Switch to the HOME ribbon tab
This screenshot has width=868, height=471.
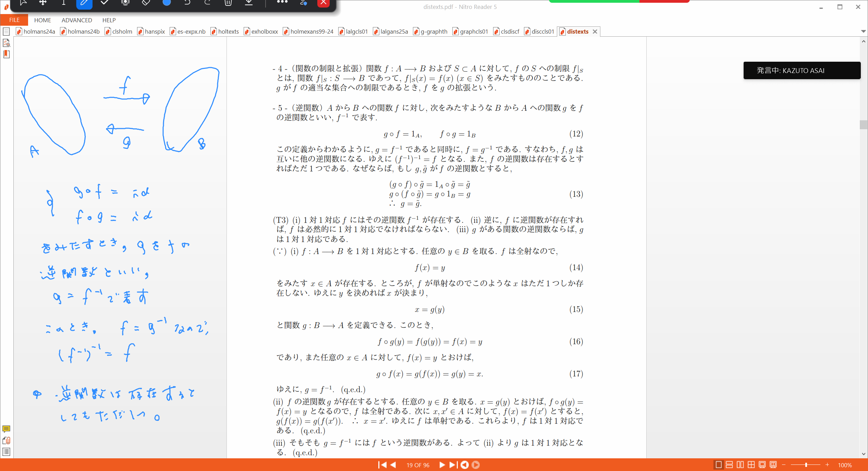click(42, 20)
